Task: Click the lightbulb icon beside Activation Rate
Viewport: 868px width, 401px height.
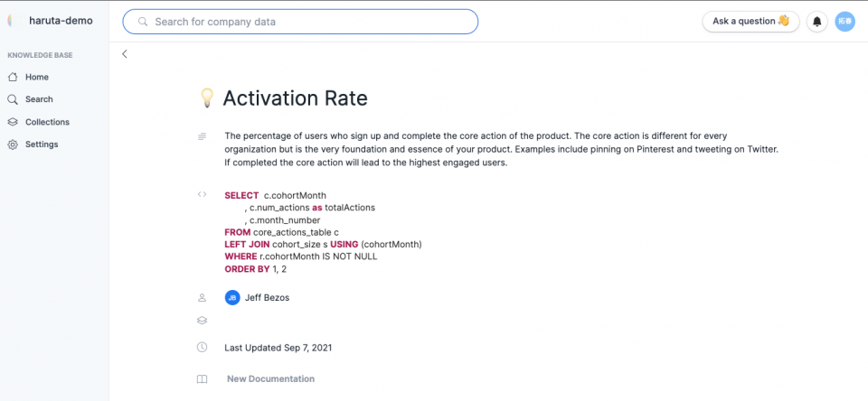Action: click(x=206, y=98)
